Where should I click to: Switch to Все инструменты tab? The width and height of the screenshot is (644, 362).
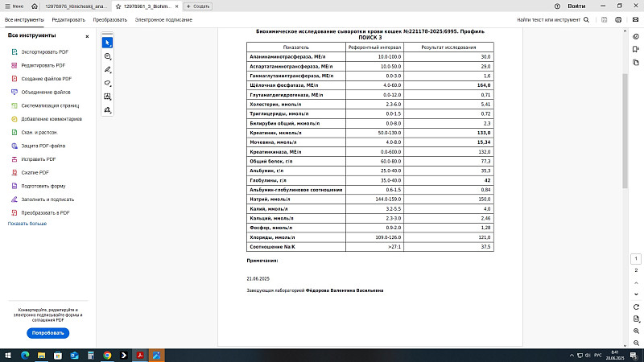[24, 19]
